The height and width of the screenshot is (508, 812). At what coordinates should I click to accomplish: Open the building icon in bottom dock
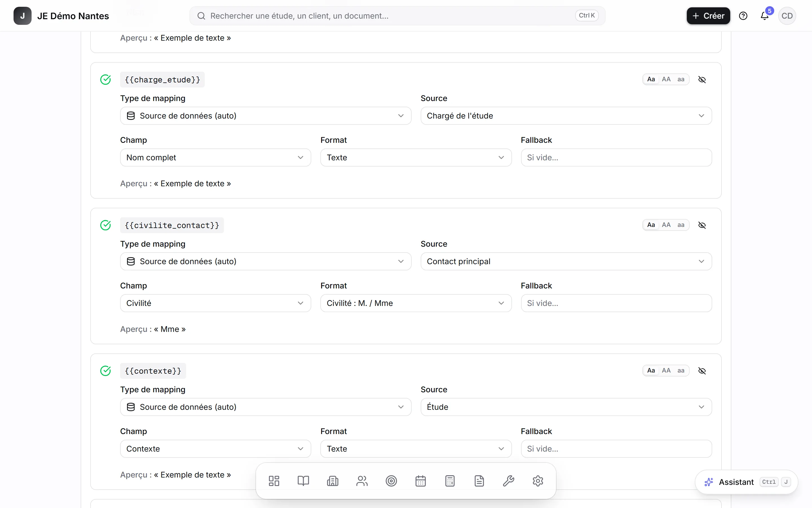(332, 481)
